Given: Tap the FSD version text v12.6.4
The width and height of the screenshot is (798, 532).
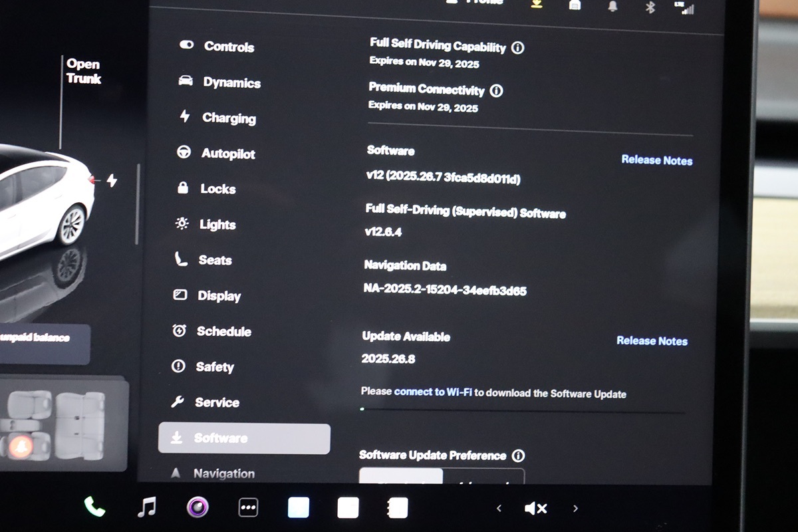Looking at the screenshot, I should click(383, 231).
